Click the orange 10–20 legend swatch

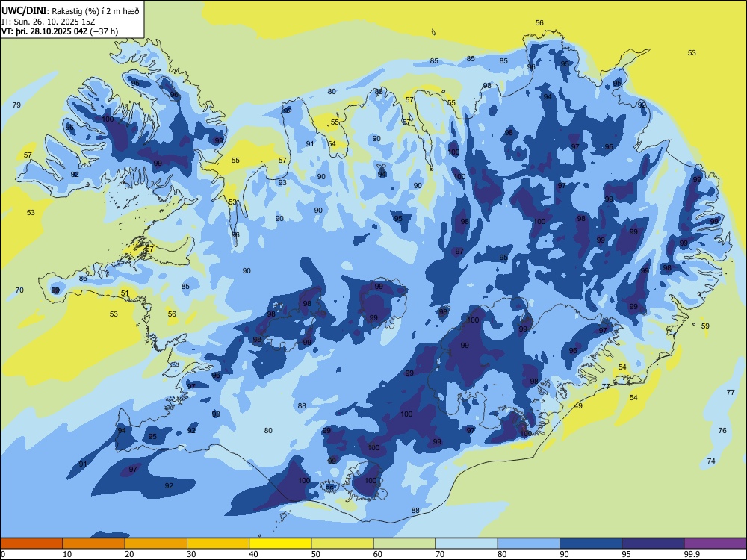(x=94, y=544)
